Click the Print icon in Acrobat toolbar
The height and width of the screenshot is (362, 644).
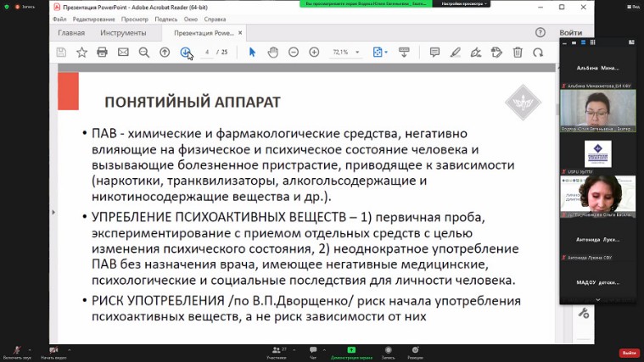click(x=102, y=53)
